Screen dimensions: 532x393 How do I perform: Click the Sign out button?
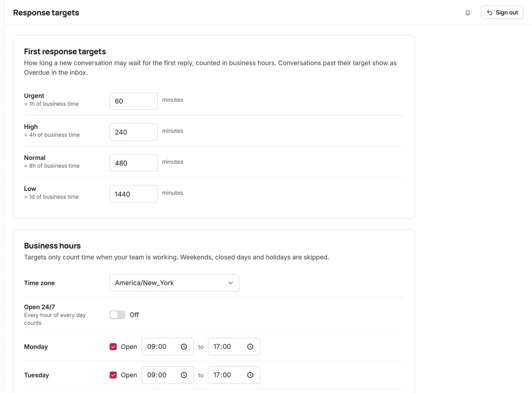pos(502,12)
